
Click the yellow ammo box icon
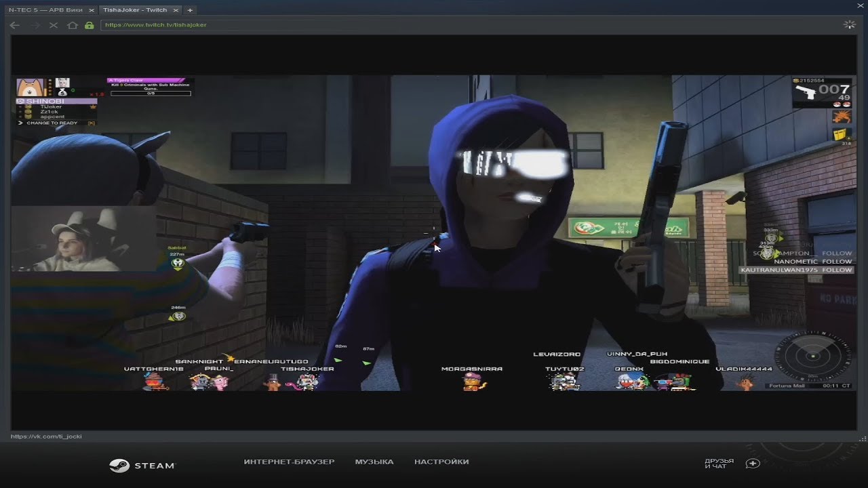pyautogui.click(x=842, y=134)
